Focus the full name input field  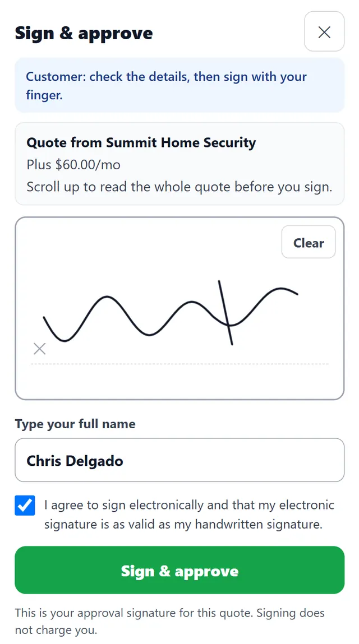click(179, 460)
